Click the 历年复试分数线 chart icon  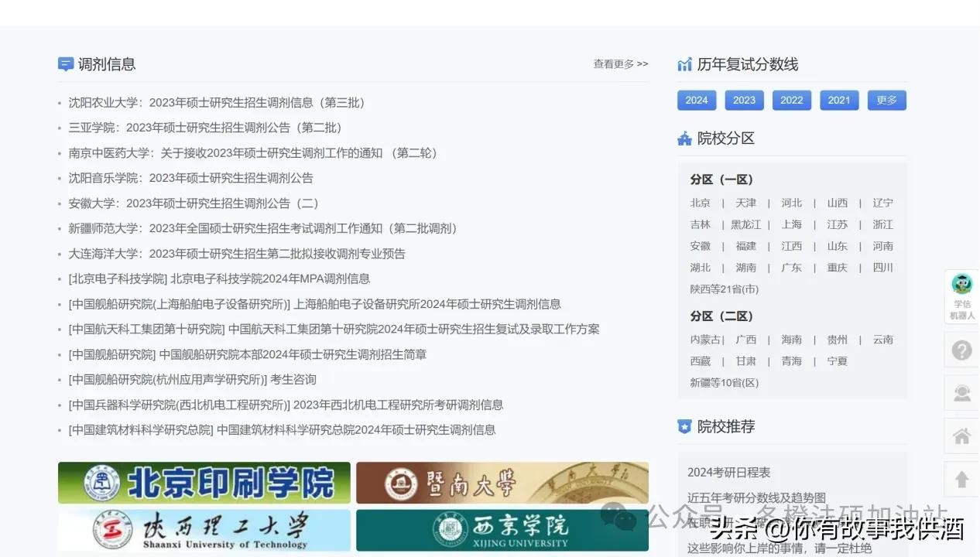pyautogui.click(x=684, y=64)
